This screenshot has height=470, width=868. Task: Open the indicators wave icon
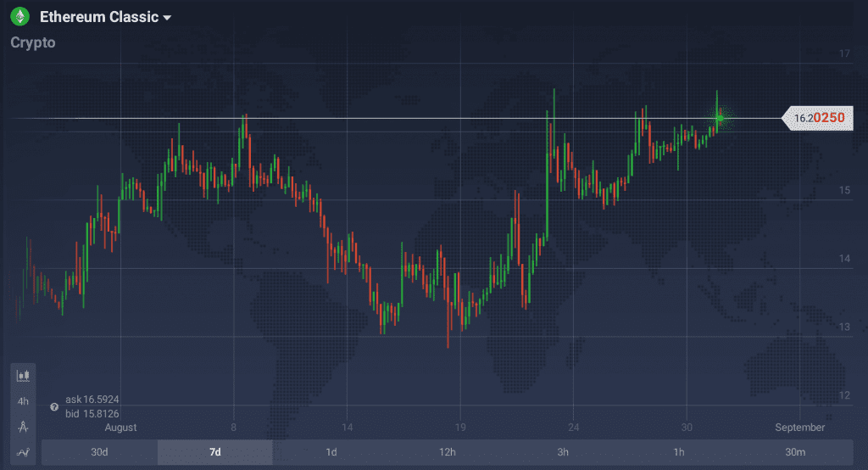pyautogui.click(x=23, y=452)
